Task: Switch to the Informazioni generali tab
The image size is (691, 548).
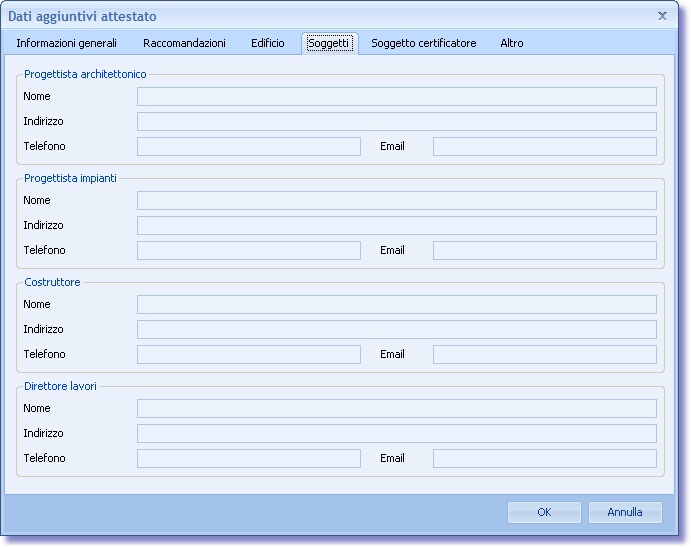Action: tap(67, 43)
